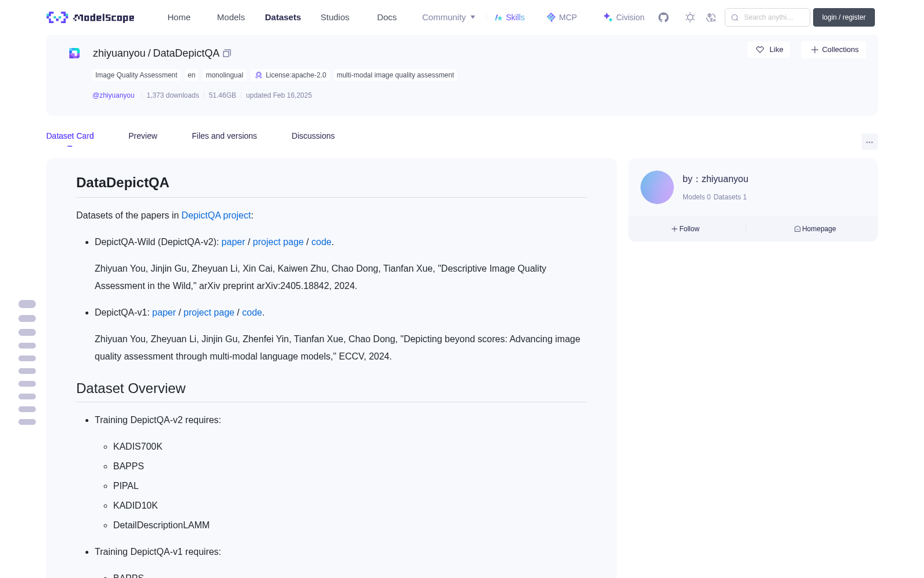
Task: Click the 'KADID10K' list item
Action: (x=136, y=505)
